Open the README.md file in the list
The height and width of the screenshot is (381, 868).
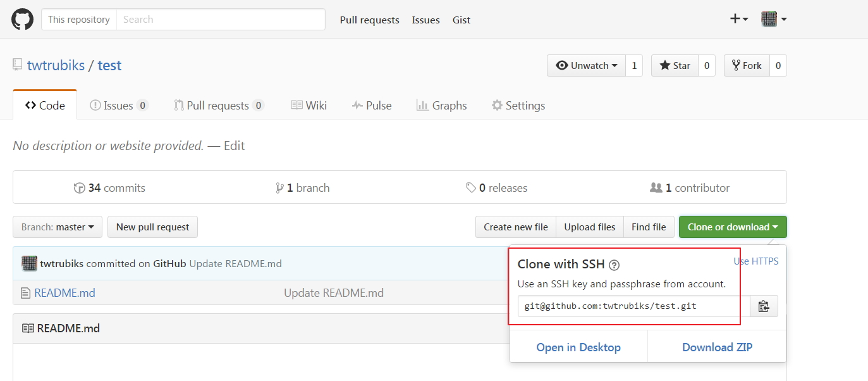(64, 293)
